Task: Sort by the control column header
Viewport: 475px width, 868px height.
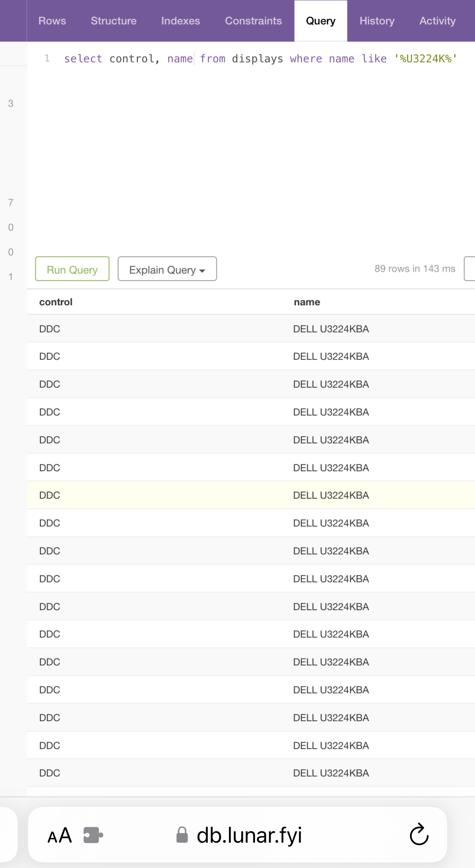Action: [56, 302]
